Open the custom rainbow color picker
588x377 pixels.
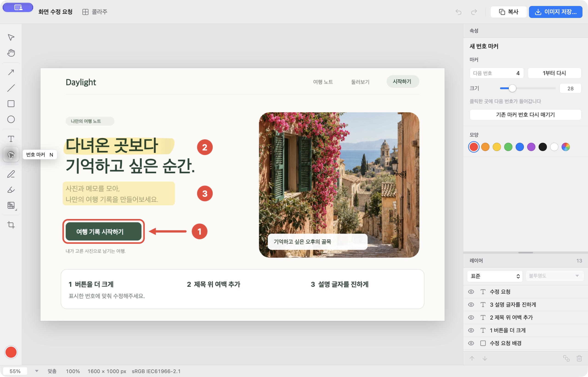click(566, 147)
